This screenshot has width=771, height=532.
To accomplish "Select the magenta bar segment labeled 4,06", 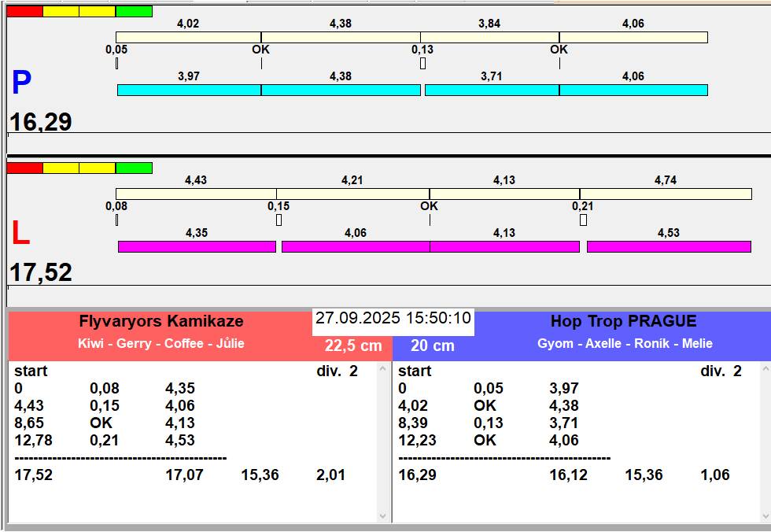I will coord(356,246).
